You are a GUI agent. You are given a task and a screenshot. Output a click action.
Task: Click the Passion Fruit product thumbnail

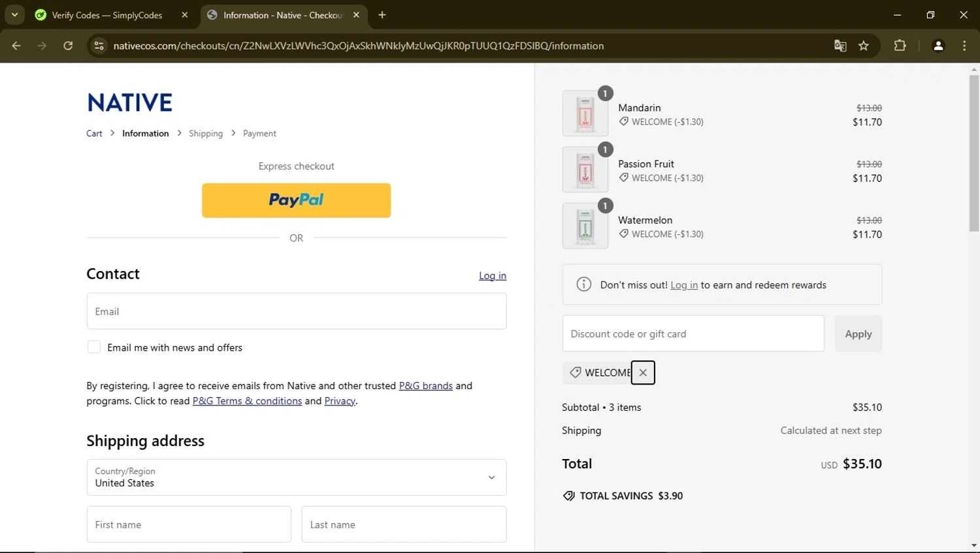click(x=585, y=170)
